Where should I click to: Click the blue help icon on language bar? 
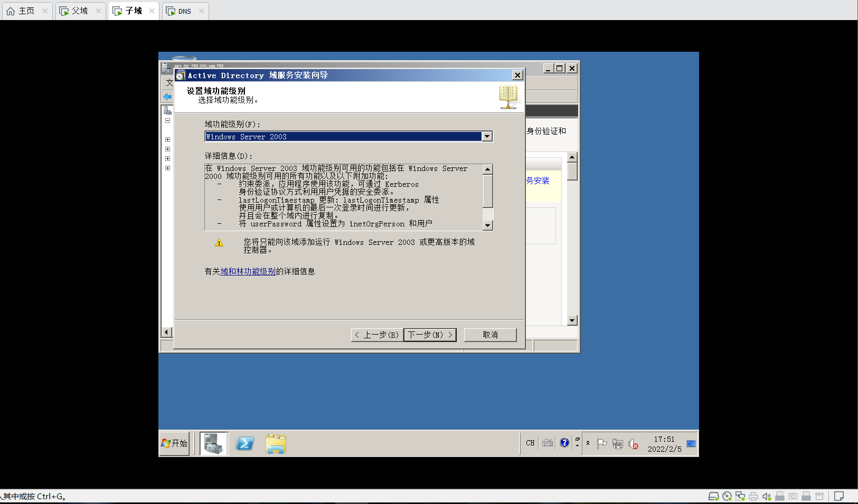pos(564,443)
